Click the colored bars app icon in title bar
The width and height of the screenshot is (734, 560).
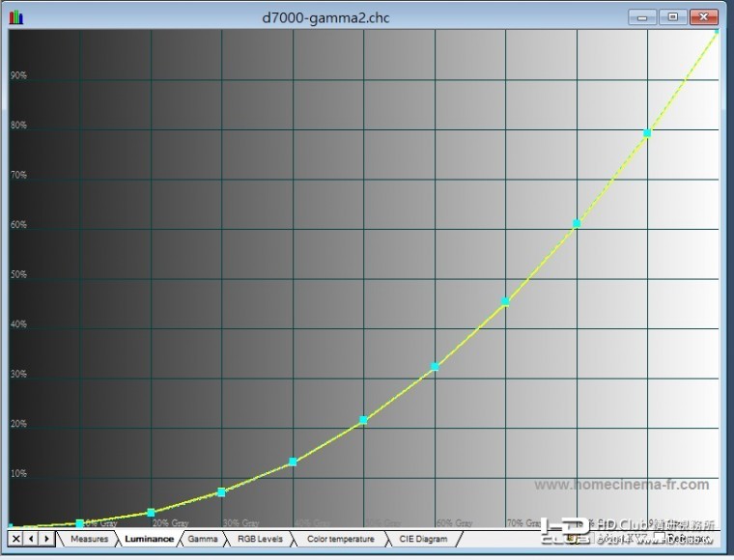[16, 17]
